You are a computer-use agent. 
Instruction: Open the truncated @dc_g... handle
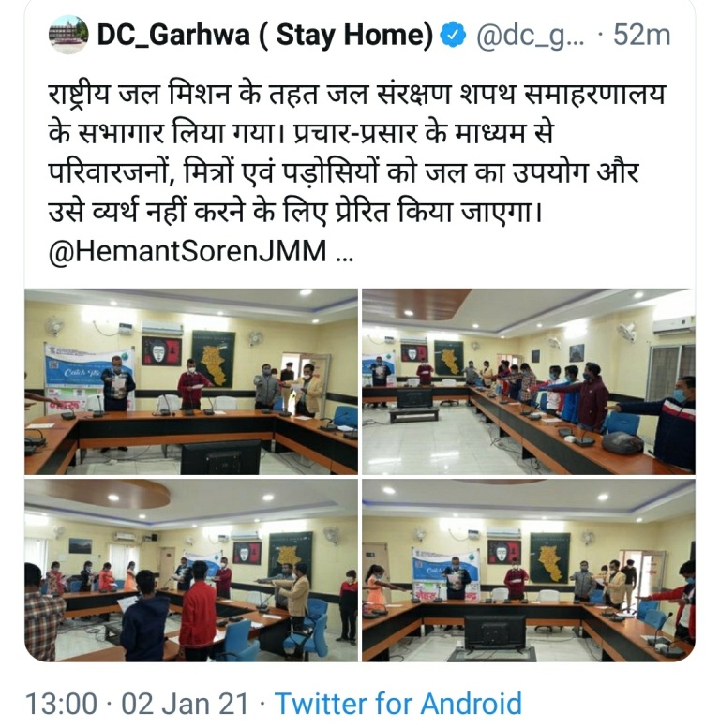pos(530,37)
